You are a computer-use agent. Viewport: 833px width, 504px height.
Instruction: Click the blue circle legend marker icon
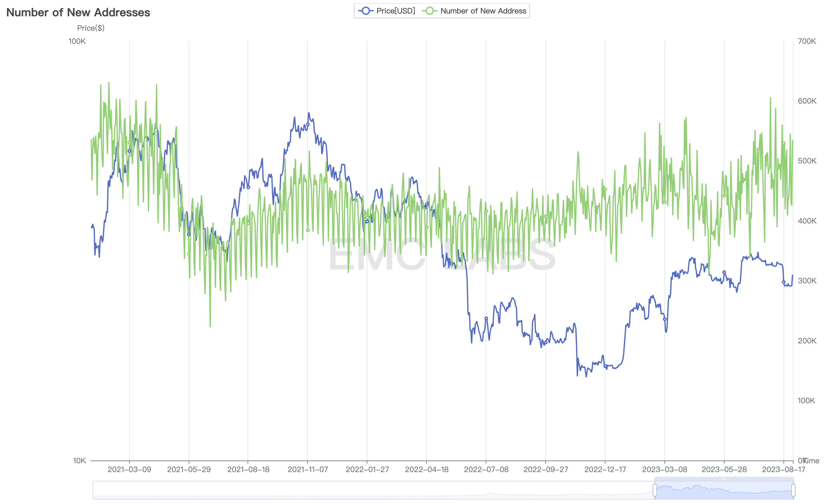365,11
